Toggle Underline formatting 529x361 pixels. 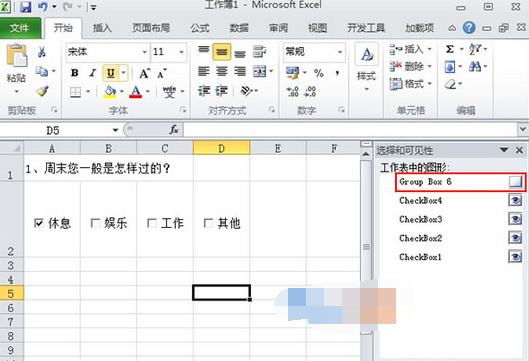tap(111, 73)
